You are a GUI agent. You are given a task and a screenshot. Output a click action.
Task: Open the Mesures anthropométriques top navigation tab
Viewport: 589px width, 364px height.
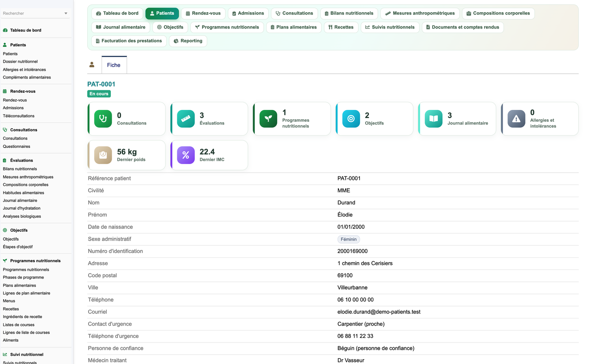420,13
